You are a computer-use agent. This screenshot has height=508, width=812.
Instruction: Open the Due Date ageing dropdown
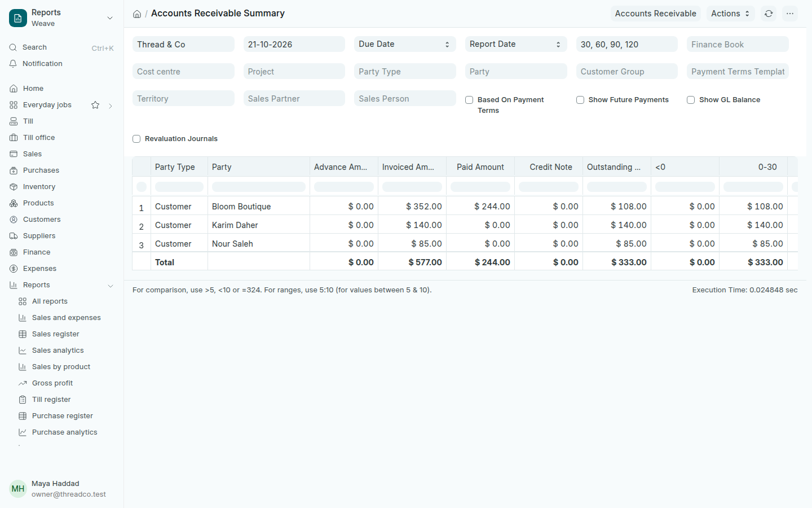(405, 44)
